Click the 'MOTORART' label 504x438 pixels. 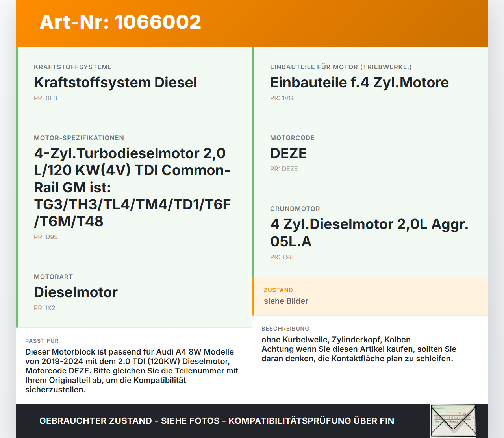click(54, 277)
